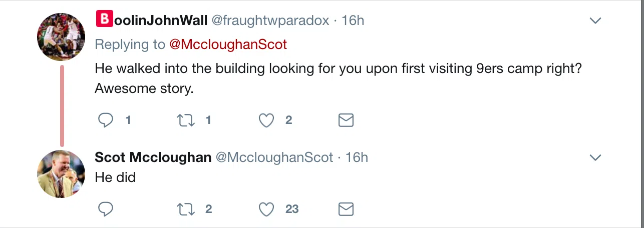Like BoolinJohnWall's tweet with heart
The image size is (644, 228).
[266, 120]
